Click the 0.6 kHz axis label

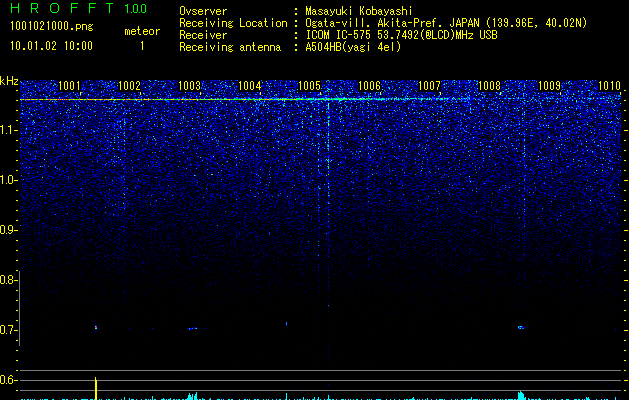[7, 380]
